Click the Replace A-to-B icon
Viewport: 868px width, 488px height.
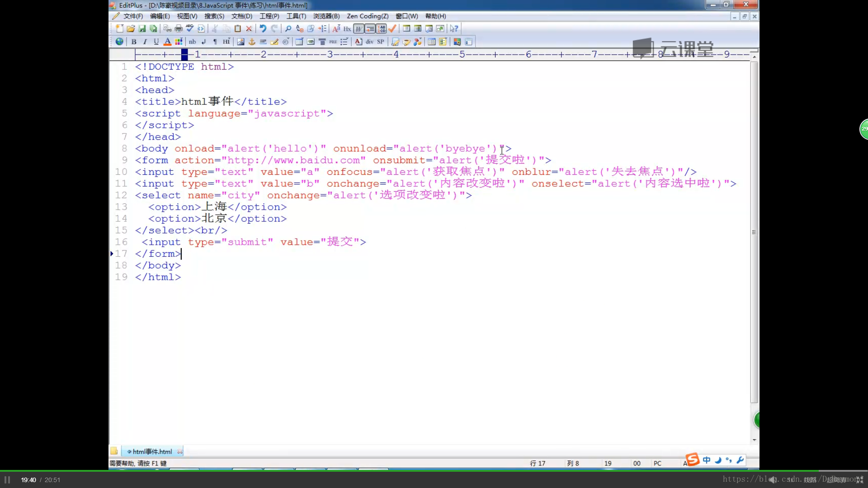299,28
